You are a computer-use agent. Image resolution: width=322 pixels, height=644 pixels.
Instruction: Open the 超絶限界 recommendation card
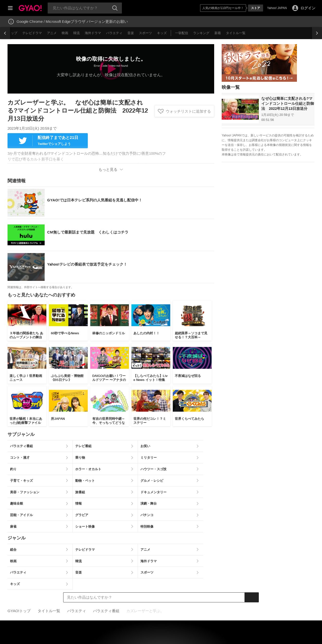coord(192,321)
